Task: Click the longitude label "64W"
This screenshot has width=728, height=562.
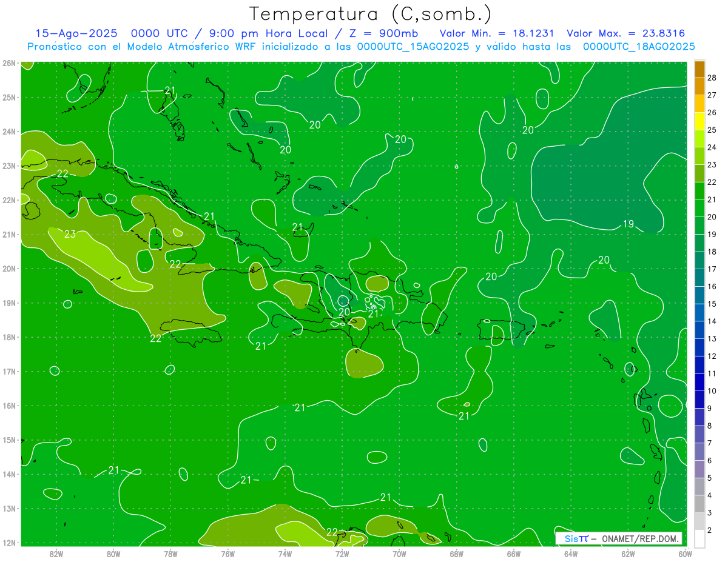Action: 571,554
